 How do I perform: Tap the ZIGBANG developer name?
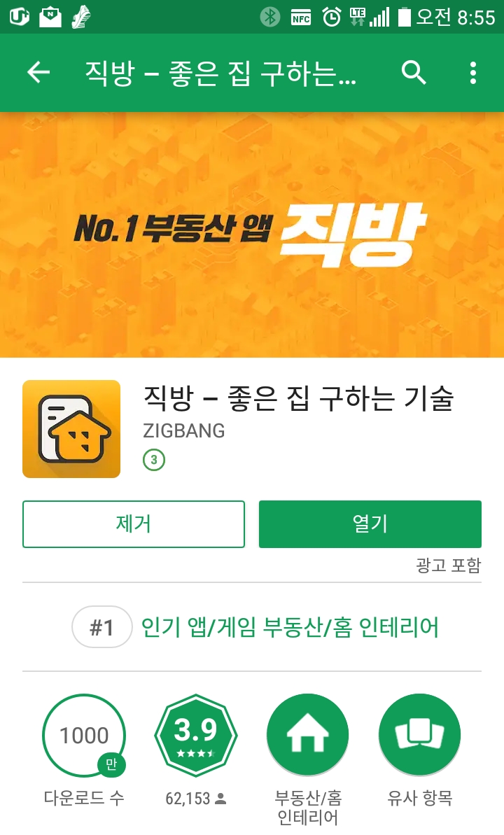[184, 430]
